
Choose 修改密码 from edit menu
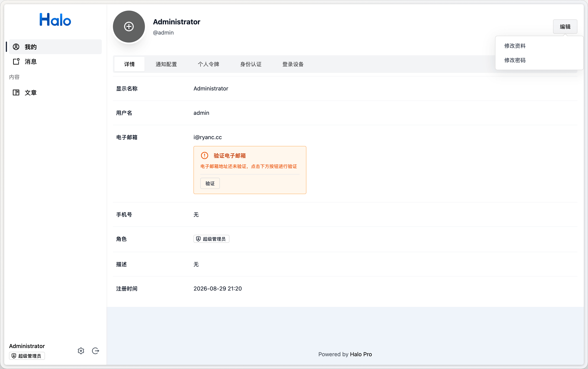tap(539, 60)
